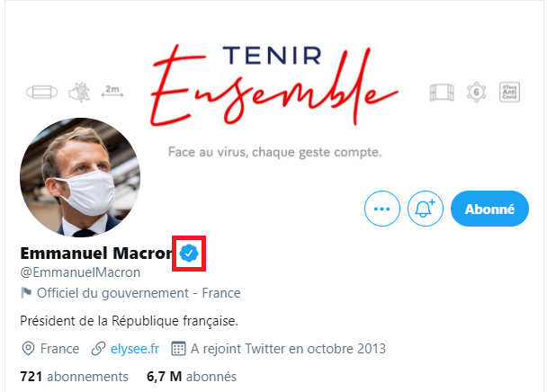View the 721 abonnements list
547x392 pixels.
75,377
